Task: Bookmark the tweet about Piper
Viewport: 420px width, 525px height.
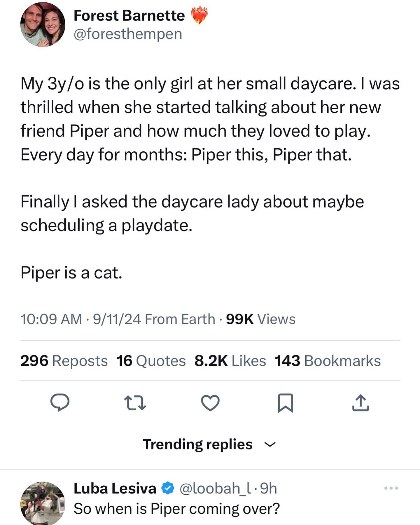Action: (x=285, y=403)
